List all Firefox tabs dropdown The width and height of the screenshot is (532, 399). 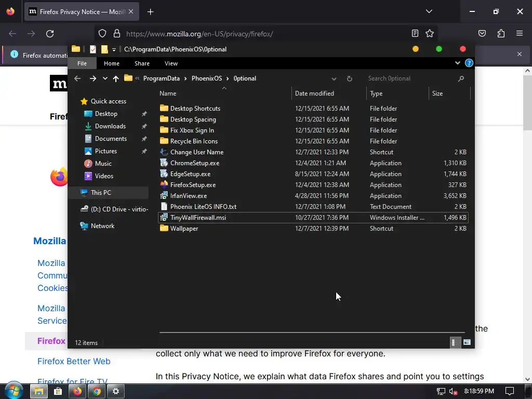[x=429, y=11]
